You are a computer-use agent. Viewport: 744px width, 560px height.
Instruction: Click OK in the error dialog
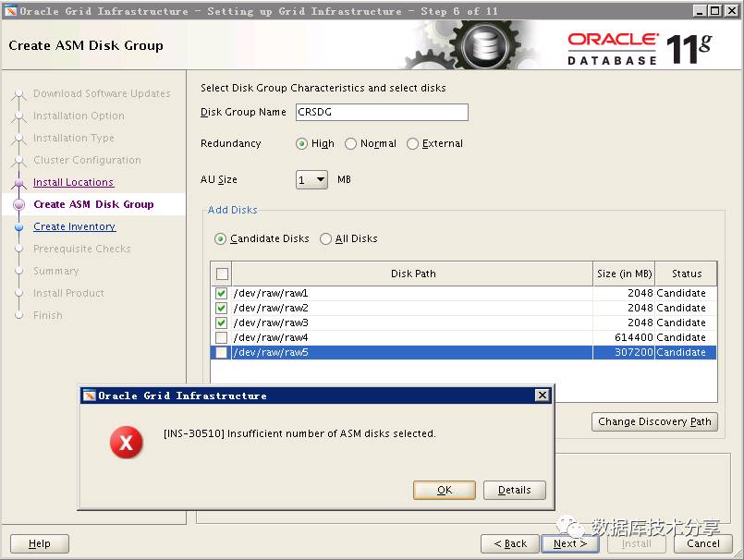pos(445,490)
